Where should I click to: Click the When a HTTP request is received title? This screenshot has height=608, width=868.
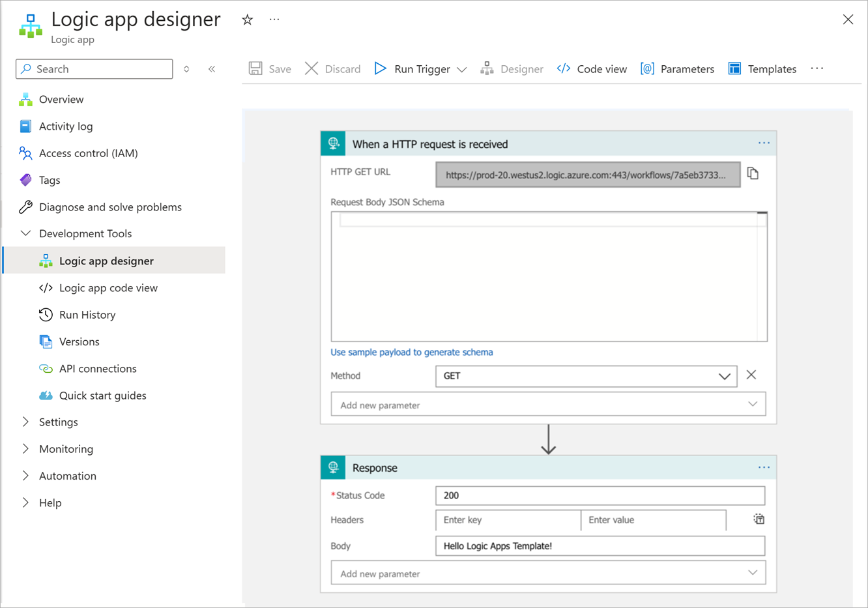(x=430, y=144)
